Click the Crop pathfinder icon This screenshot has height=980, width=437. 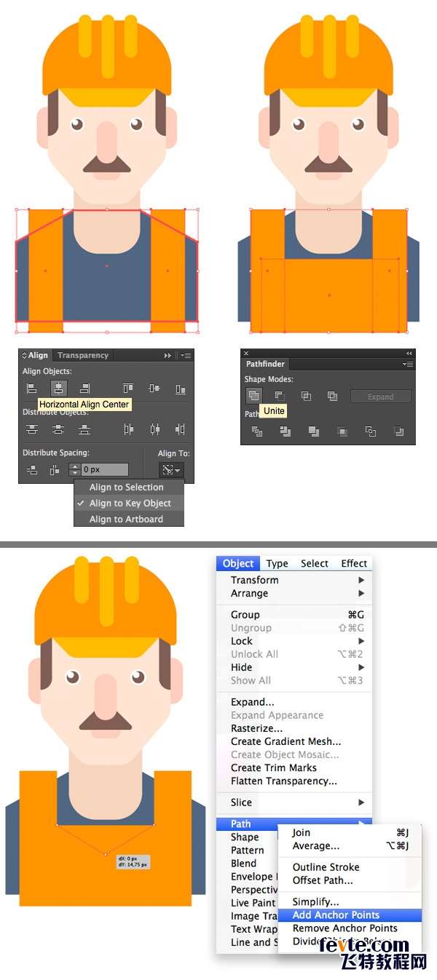tap(342, 431)
